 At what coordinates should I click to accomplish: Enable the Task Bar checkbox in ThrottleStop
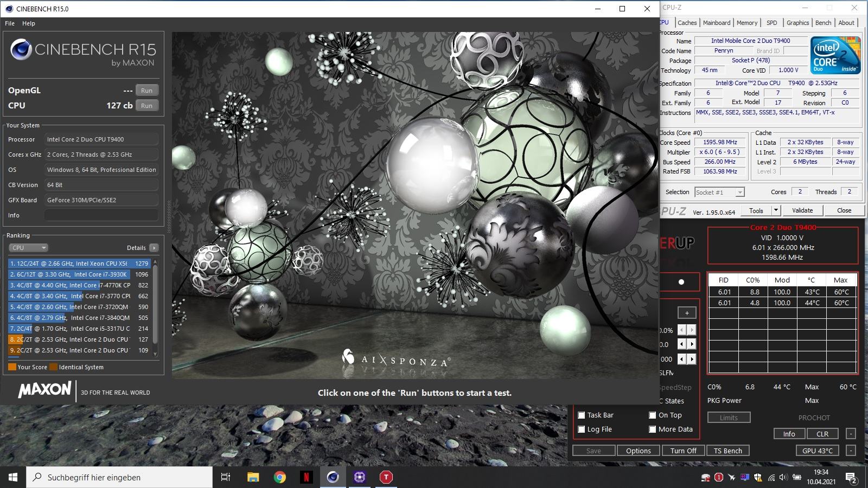coord(582,415)
